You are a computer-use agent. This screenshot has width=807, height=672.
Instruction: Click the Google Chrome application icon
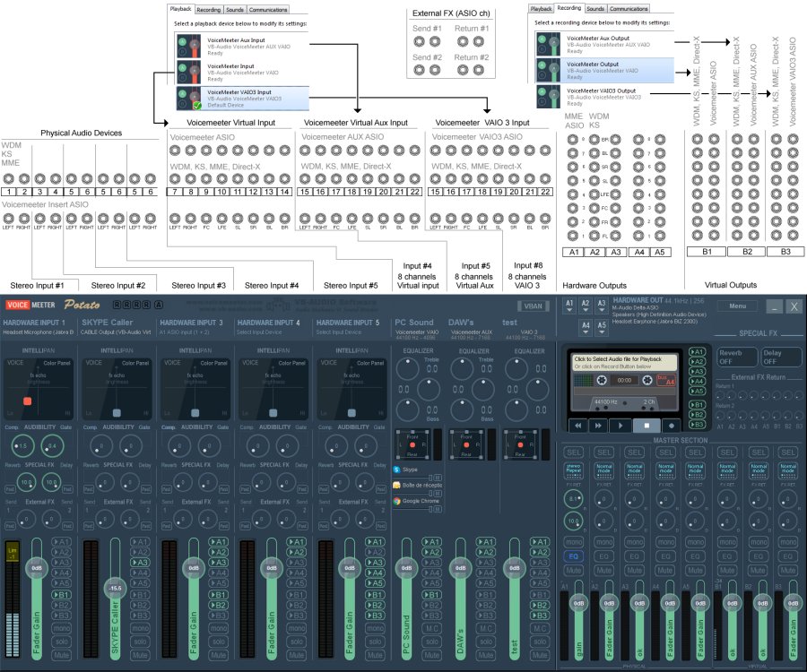(x=397, y=501)
